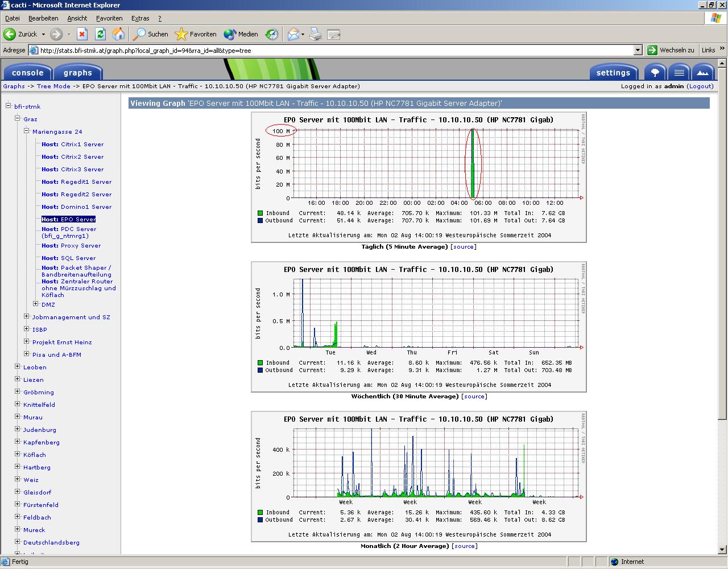Click the Print icon in the toolbar
The height and width of the screenshot is (569, 728).
pyautogui.click(x=316, y=34)
